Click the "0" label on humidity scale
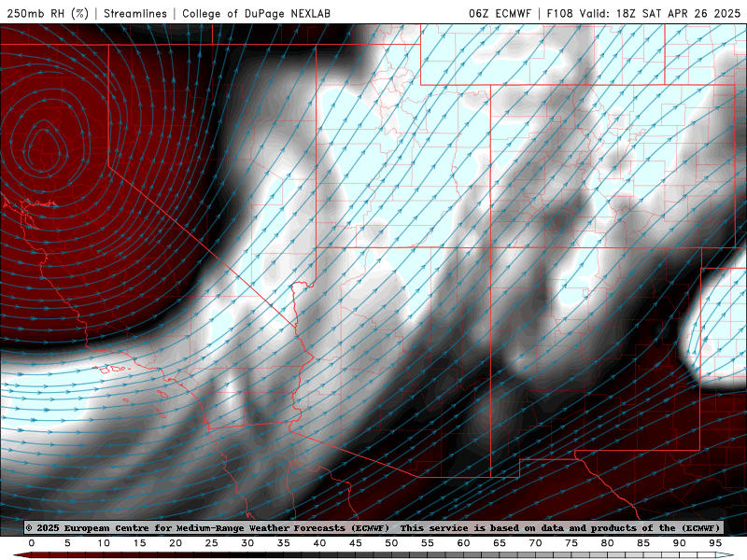 coord(32,543)
